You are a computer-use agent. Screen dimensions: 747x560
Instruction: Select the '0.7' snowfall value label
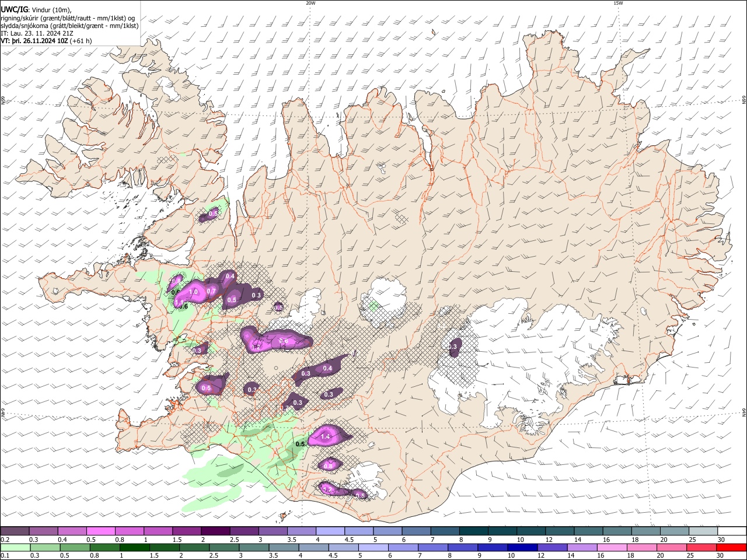(211, 291)
